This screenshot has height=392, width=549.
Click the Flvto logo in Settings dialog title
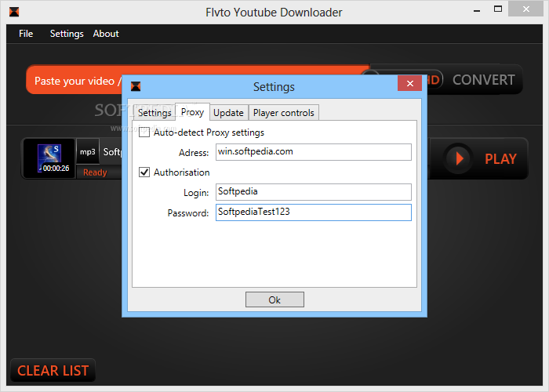136,86
